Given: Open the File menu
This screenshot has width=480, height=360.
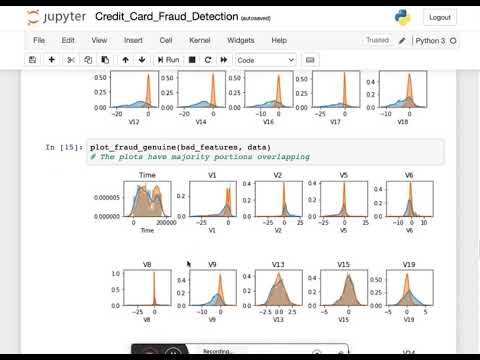Looking at the screenshot, I should pyautogui.click(x=39, y=40).
